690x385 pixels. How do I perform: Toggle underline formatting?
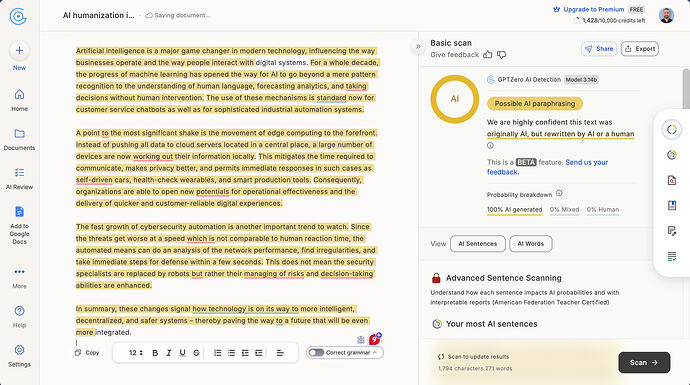[x=182, y=353]
